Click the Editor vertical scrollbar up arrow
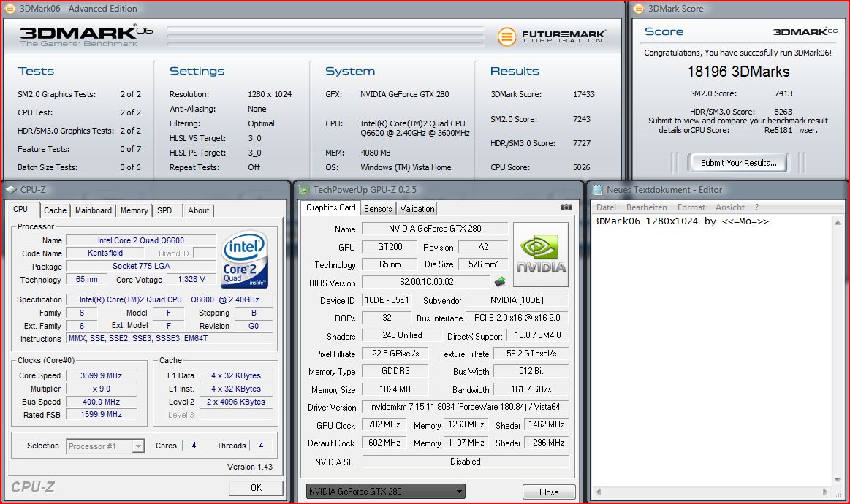Viewport: 850px width, 504px height. [838, 223]
